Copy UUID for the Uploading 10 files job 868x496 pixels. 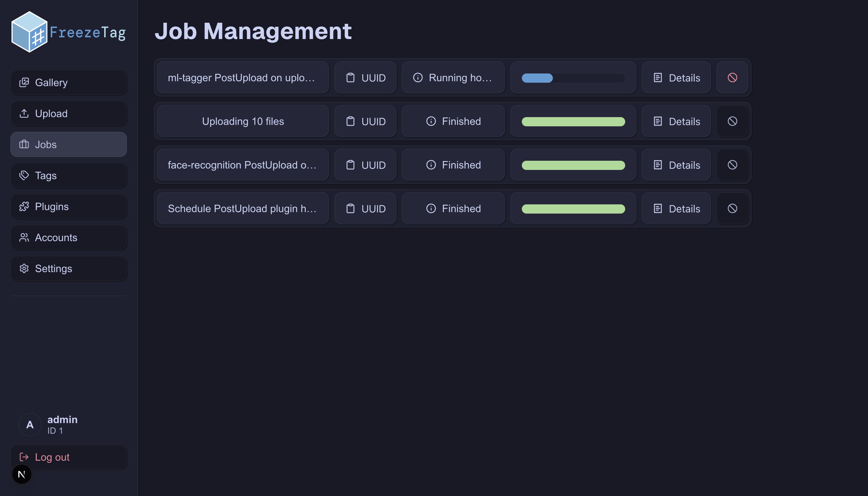tap(350, 121)
